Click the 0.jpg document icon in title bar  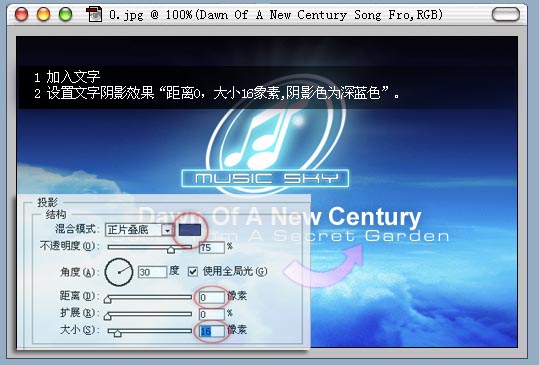click(94, 14)
